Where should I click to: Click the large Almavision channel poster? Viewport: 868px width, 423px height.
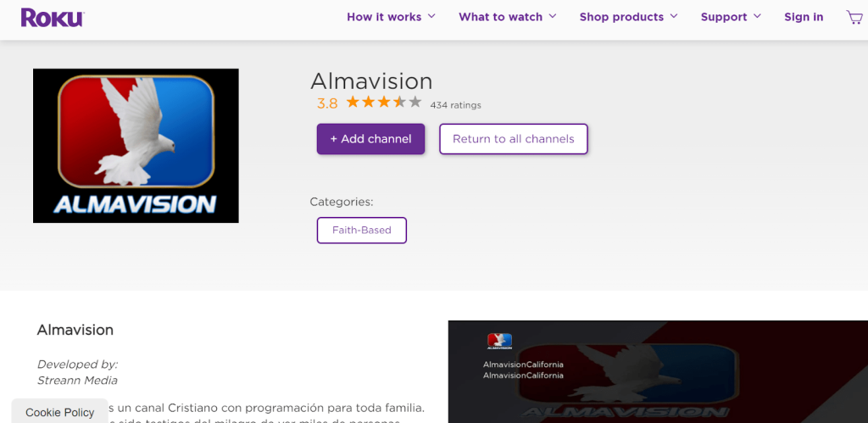coord(136,146)
